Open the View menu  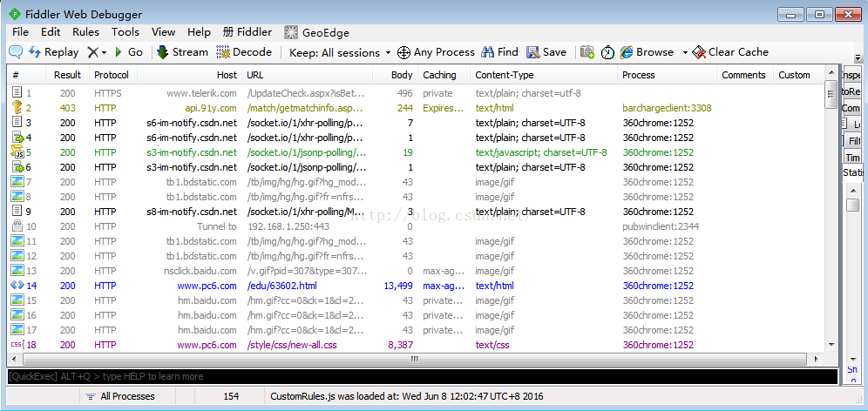click(163, 32)
